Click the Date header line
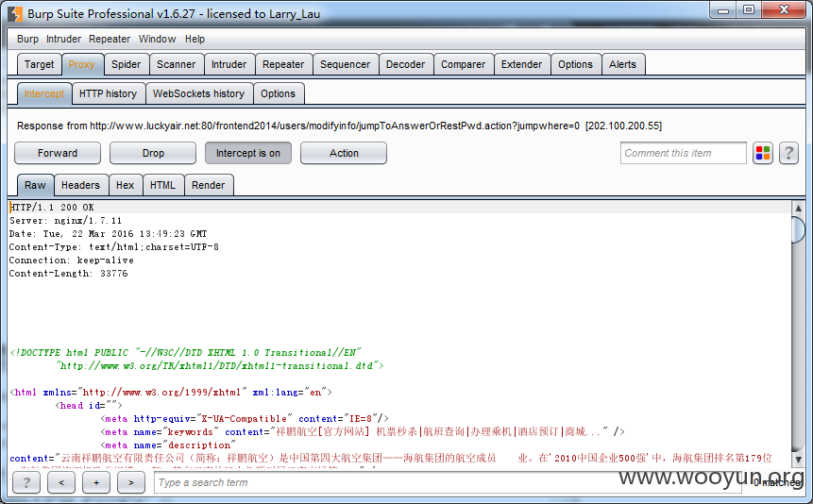Viewport: 813px width, 504px height. click(108, 234)
